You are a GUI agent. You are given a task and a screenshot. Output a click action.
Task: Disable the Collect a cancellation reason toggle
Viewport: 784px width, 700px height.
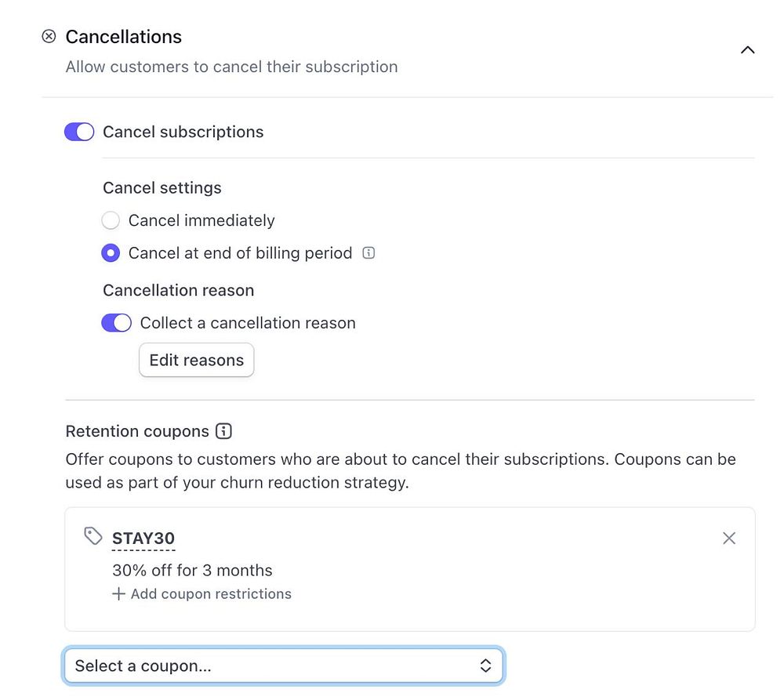click(x=116, y=323)
